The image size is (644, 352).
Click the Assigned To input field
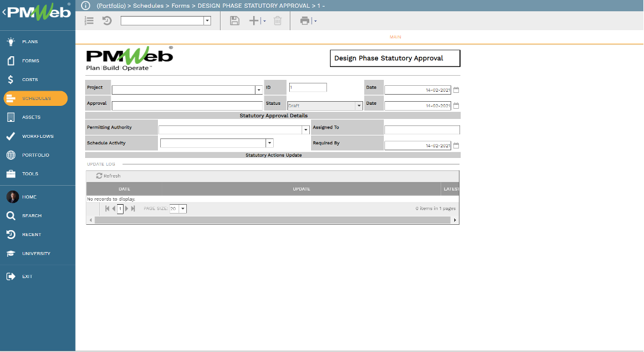422,130
